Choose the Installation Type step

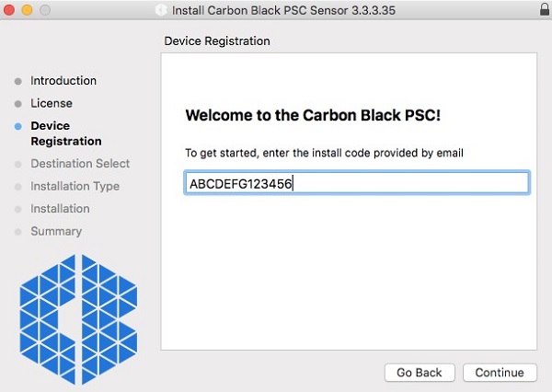[75, 186]
